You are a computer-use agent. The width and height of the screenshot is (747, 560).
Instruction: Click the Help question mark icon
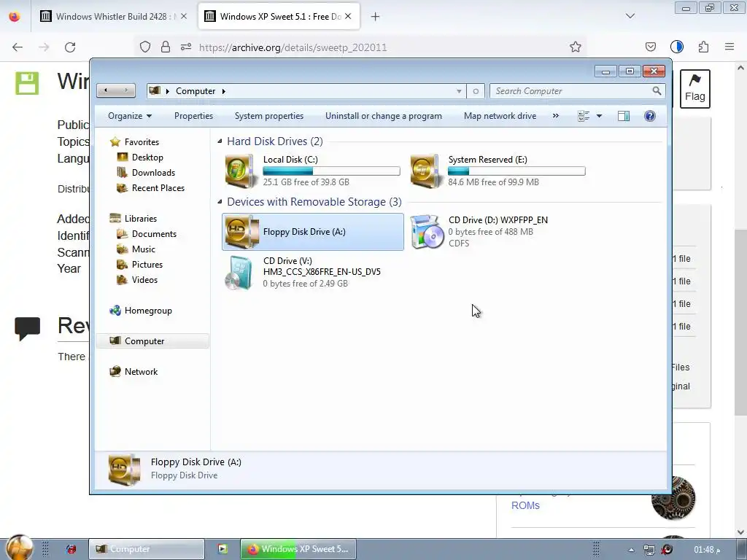pos(649,116)
